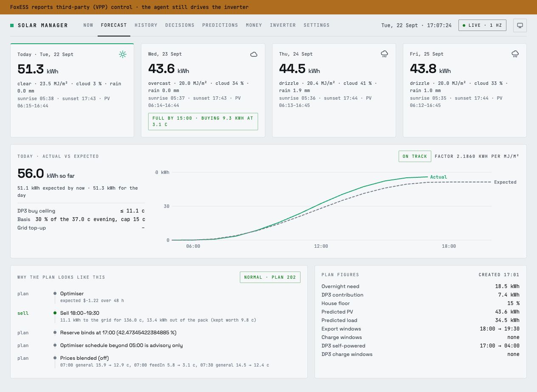This screenshot has height=392, width=537.
Task: Switch to the Forecast tab
Action: [x=114, y=25]
